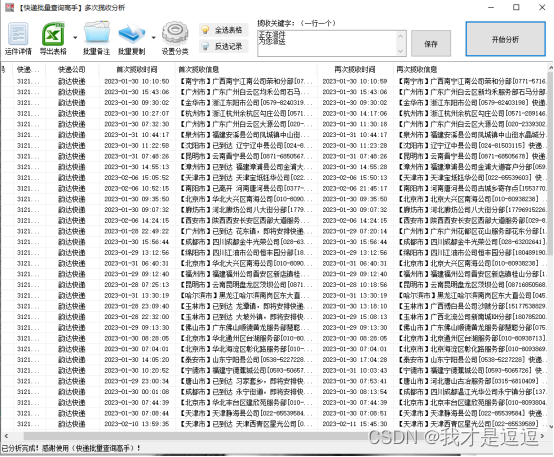Click the lightbulb 全选表格 select-all button
Viewport: 554px width, 457px height.
(224, 30)
